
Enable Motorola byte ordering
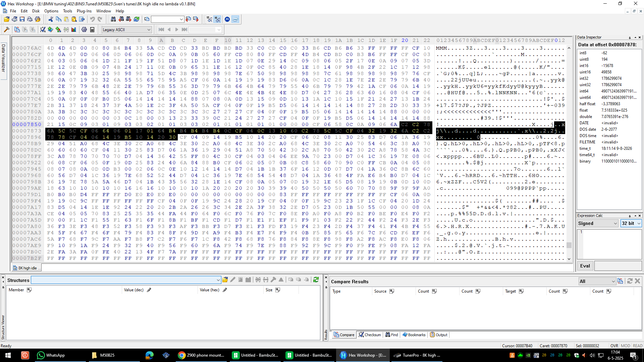tap(227, 19)
